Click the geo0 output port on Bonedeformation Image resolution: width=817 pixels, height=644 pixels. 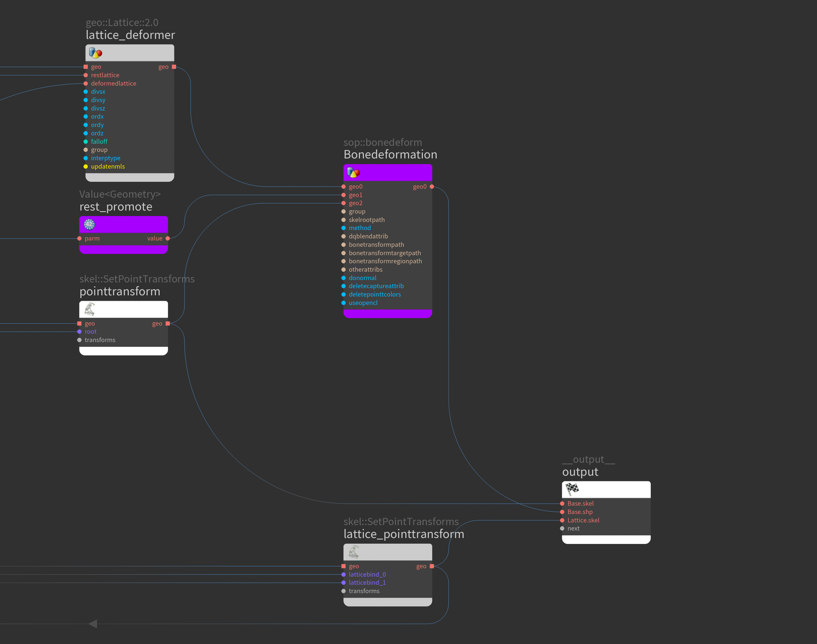[x=432, y=187]
